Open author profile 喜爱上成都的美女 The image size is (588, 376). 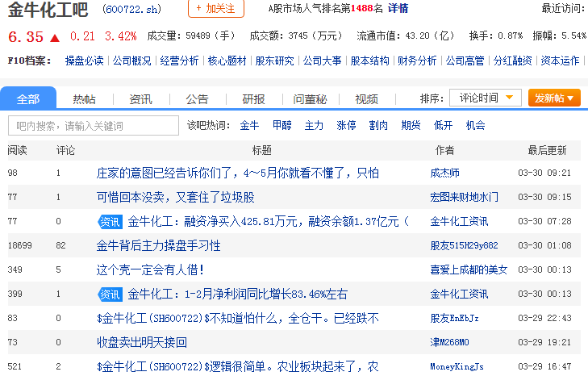tap(469, 269)
